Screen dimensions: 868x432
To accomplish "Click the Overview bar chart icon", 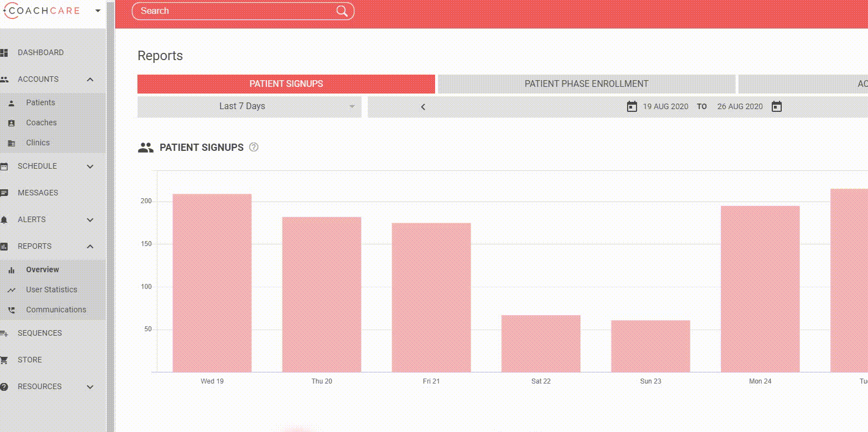I will click(12, 270).
